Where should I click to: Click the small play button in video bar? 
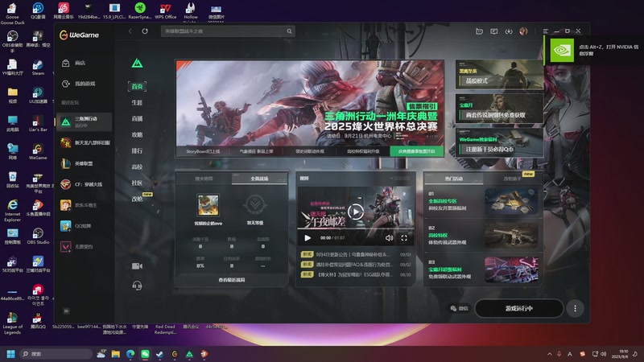[308, 238]
